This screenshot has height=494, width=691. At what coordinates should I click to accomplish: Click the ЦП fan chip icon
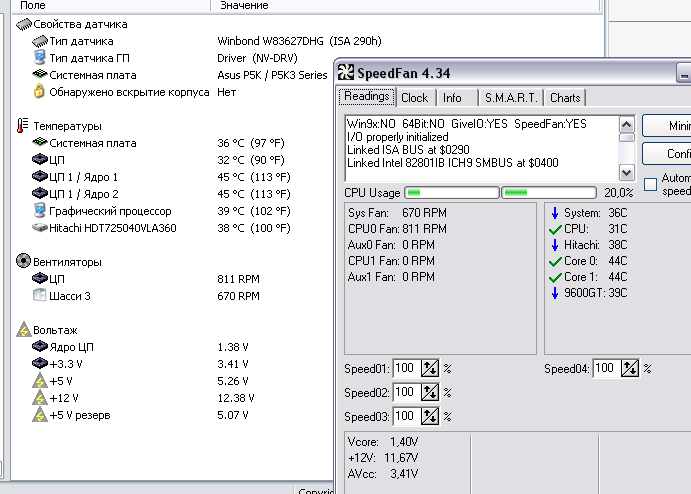pos(40,278)
